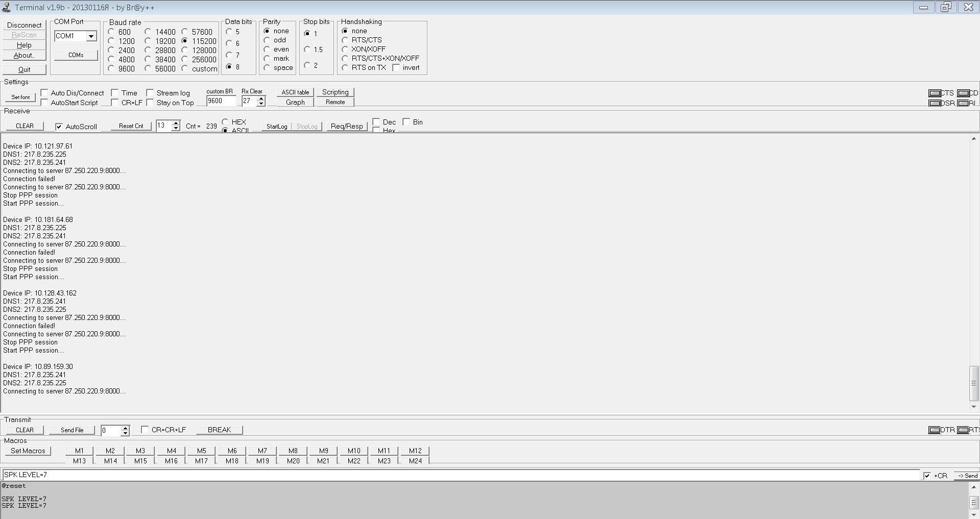Decrease the Reset Cnt number spinner

[x=176, y=128]
